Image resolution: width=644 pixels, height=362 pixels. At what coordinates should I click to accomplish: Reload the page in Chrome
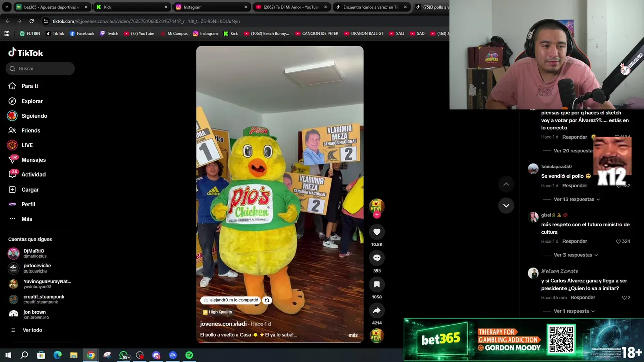click(31, 21)
